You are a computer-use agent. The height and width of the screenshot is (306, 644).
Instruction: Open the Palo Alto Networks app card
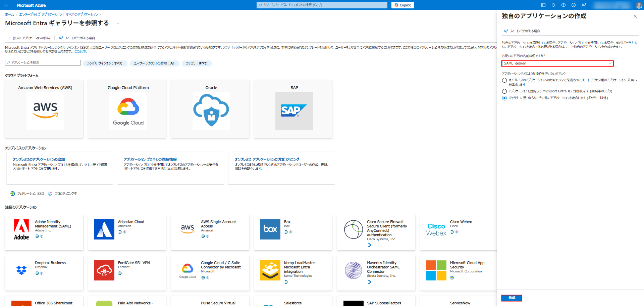127,301
